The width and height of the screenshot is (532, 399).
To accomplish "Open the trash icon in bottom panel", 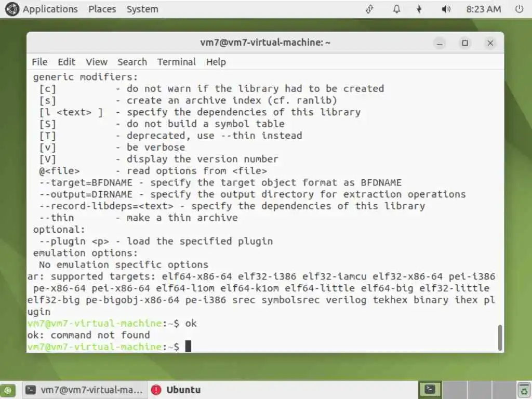I will (x=524, y=390).
